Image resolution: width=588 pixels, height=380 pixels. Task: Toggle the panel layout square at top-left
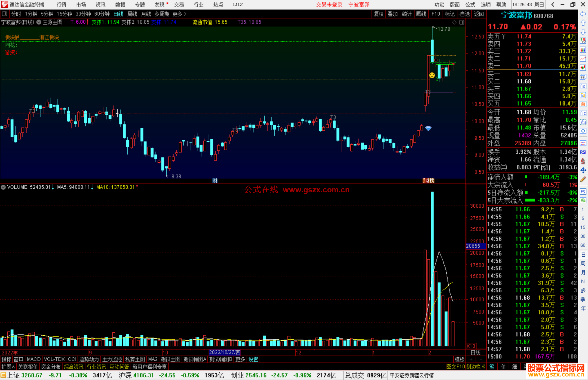(4, 14)
